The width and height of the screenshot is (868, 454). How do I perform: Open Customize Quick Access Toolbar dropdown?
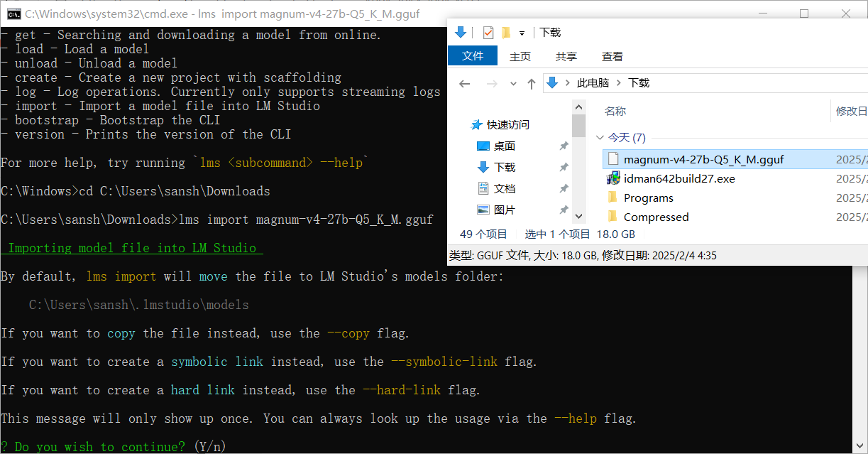click(522, 33)
